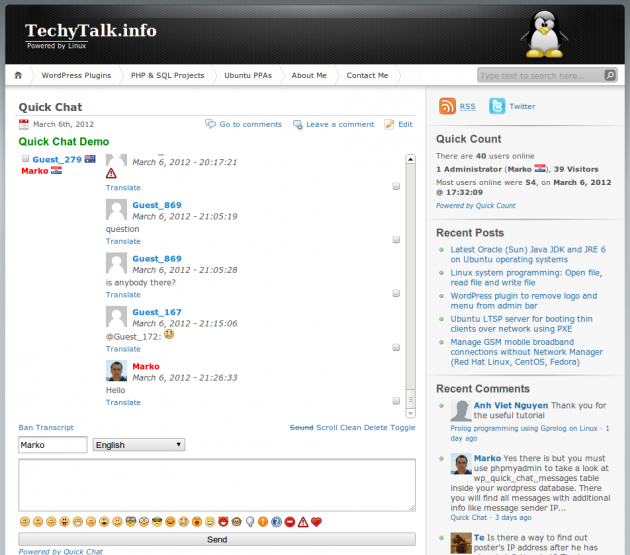Screen dimensions: 630x555
Task: Select checkbox for the 20:17:21 message
Action: pos(396,186)
